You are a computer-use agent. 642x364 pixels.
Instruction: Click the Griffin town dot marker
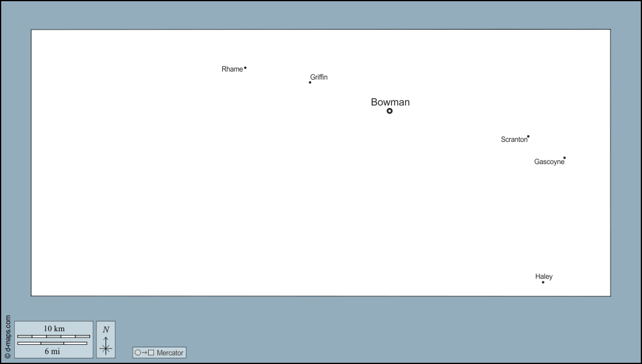(310, 82)
